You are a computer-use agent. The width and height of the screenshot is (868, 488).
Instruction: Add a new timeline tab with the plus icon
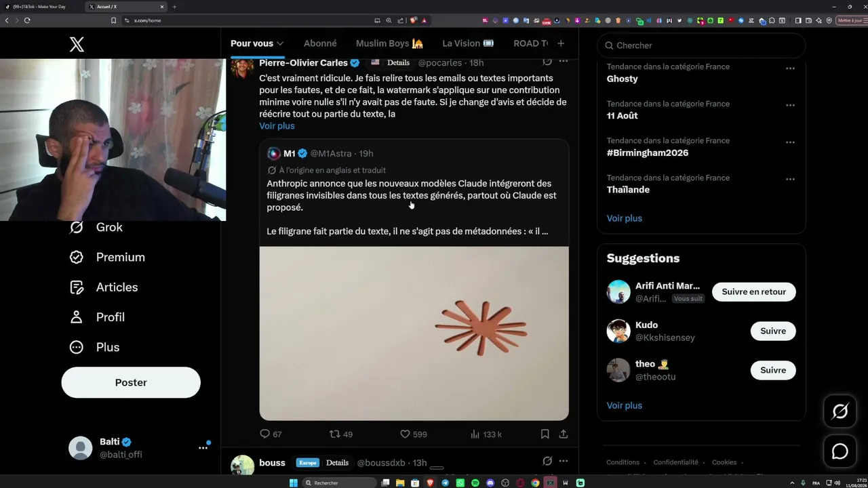click(x=561, y=43)
